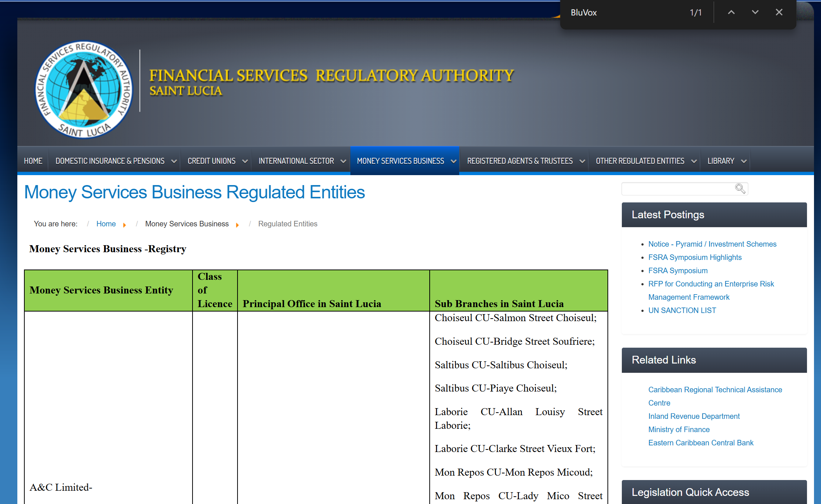Screen dimensions: 821x504
Task: Open the HOME menu item
Action: 33,161
